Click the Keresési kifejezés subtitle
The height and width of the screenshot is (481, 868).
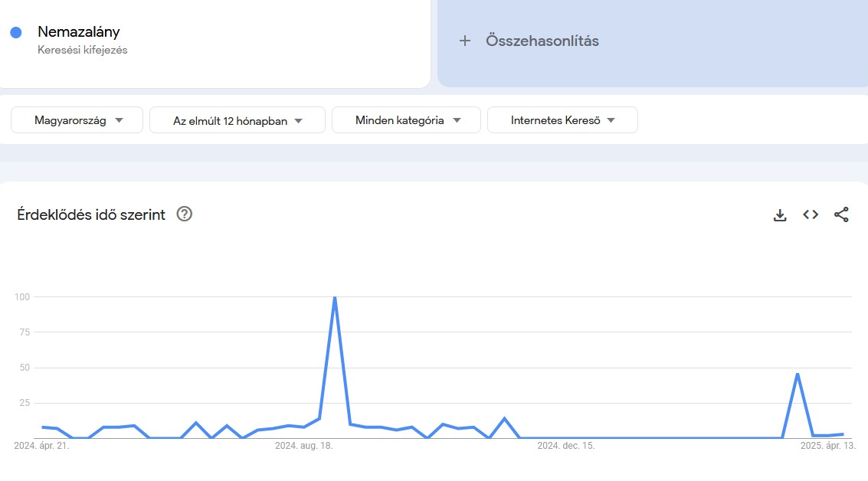pos(83,50)
